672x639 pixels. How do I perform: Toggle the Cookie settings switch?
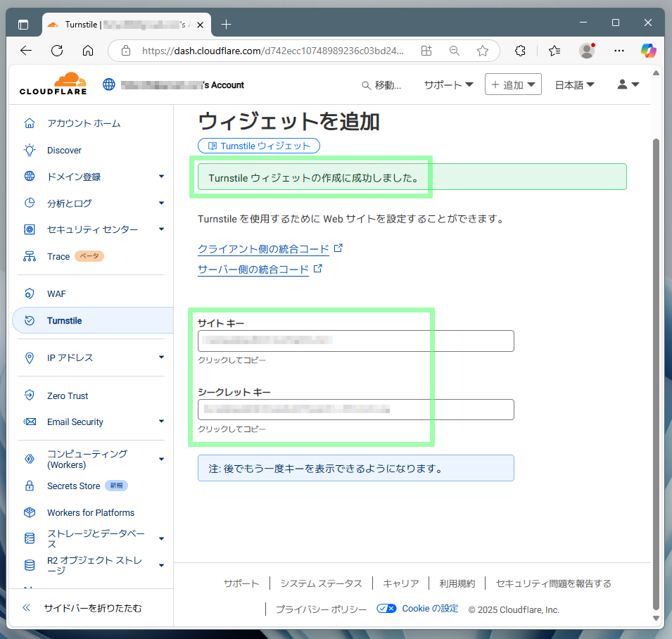coord(386,609)
